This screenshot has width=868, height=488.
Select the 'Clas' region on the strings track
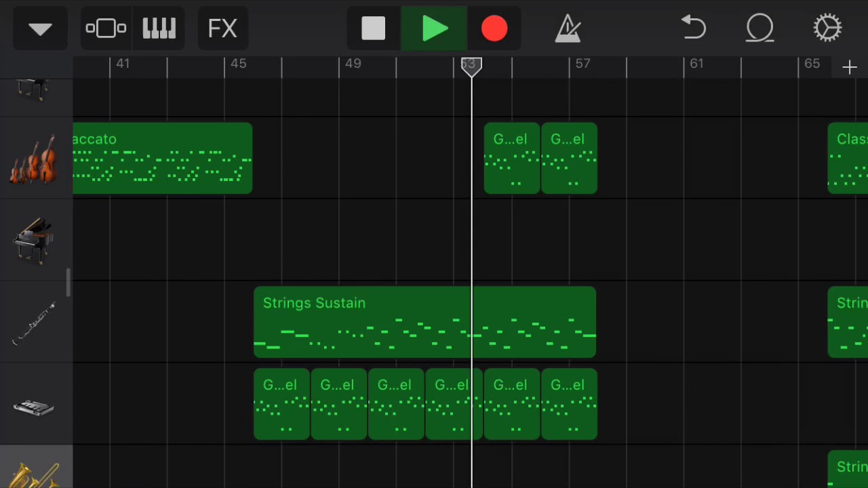point(848,159)
